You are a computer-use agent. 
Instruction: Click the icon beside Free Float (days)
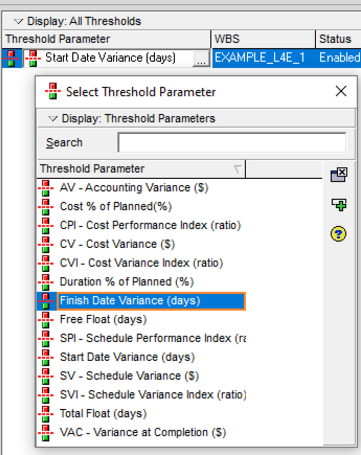click(x=46, y=320)
